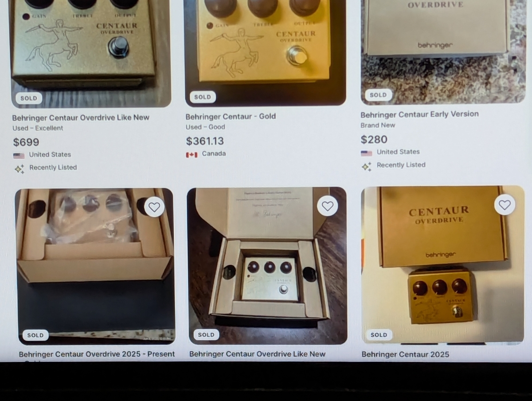Viewport: 532px width, 401px height.
Task: Open the photo of pedal inside open box
Action: point(267,266)
